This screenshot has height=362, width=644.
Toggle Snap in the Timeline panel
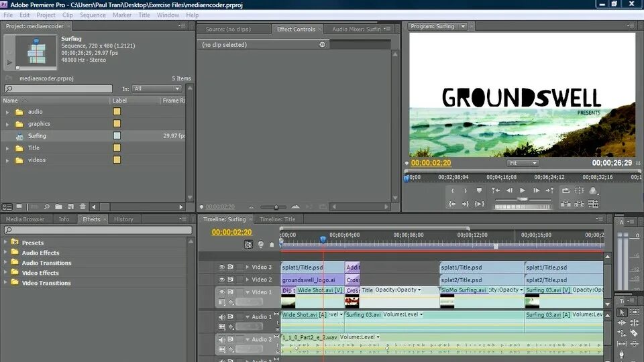click(248, 245)
